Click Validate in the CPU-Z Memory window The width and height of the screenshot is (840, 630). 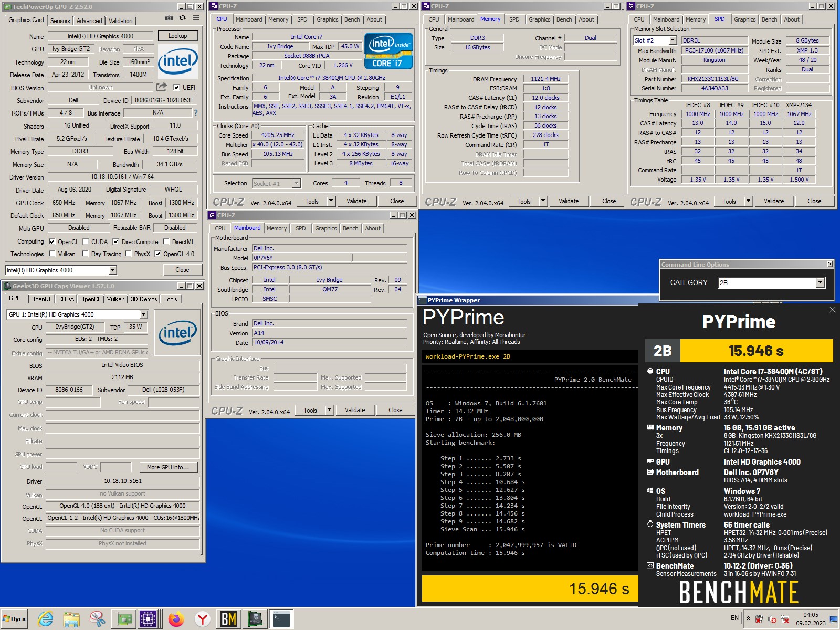(569, 201)
